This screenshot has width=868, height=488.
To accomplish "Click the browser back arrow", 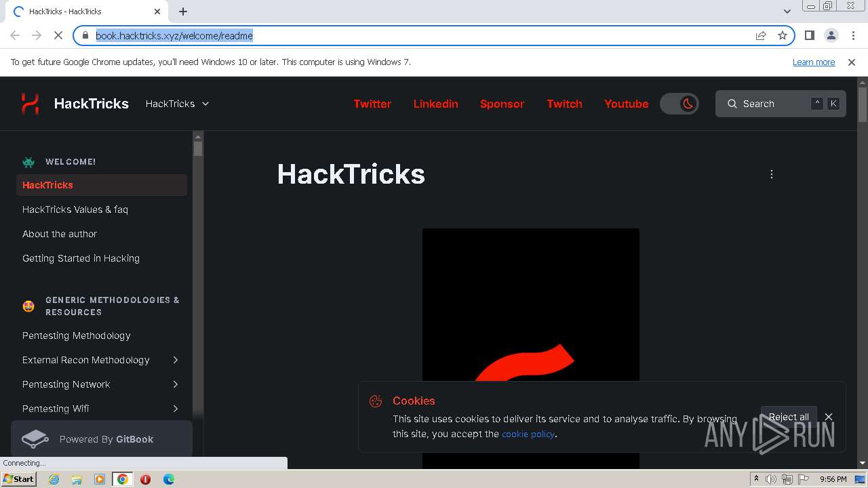I will [x=15, y=35].
